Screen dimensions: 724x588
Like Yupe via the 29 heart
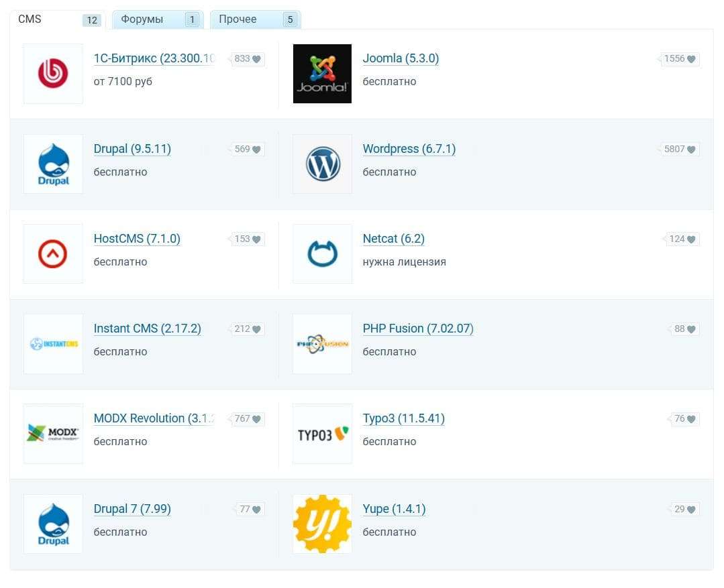690,510
